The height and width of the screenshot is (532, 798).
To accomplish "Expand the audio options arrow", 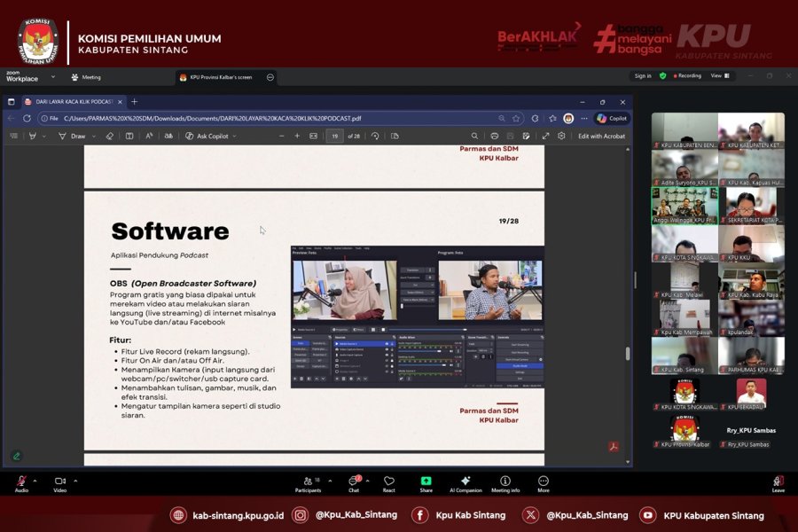I will [37, 480].
